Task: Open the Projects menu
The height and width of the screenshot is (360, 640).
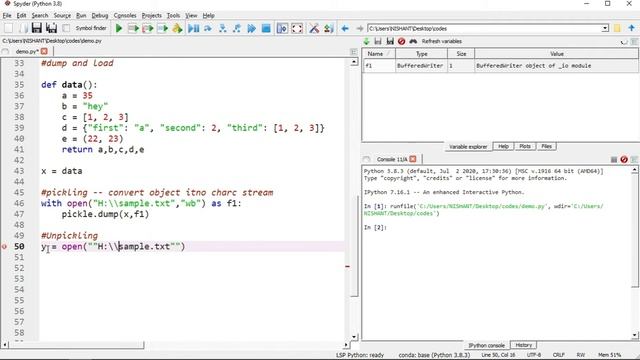Action: [151, 16]
